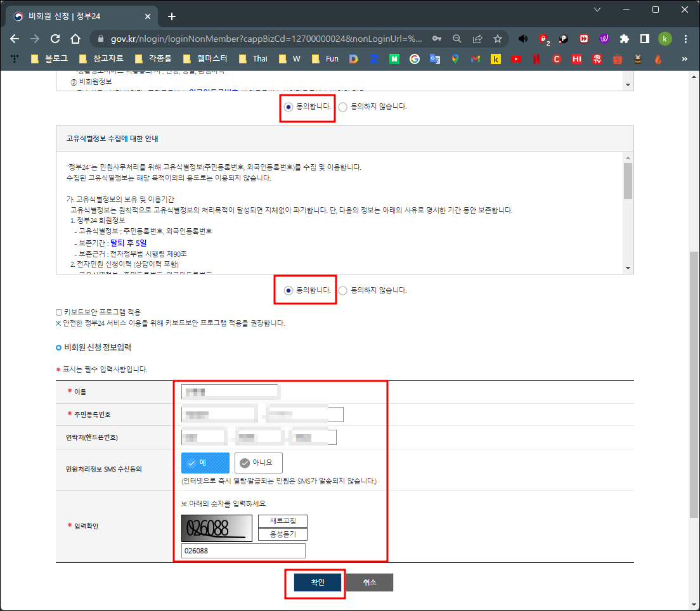Click the Chrome profile avatar k
This screenshot has height=611, width=700.
[664, 39]
